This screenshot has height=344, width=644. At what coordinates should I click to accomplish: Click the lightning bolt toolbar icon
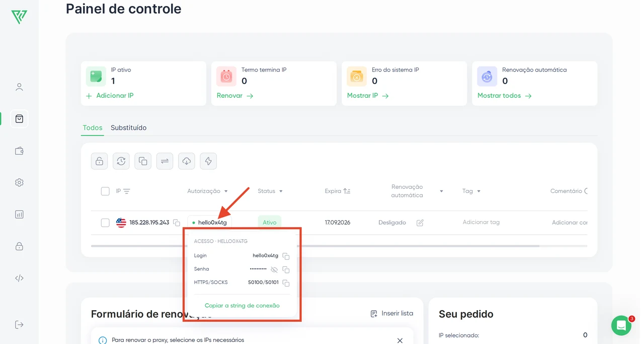click(208, 161)
